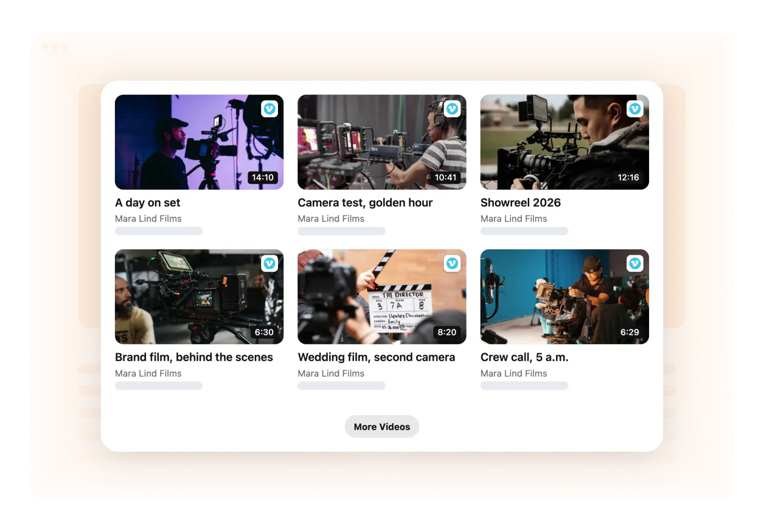Click Vimeo icon on 'Brand film' thumbnail
This screenshot has width=764, height=532.
(x=269, y=263)
